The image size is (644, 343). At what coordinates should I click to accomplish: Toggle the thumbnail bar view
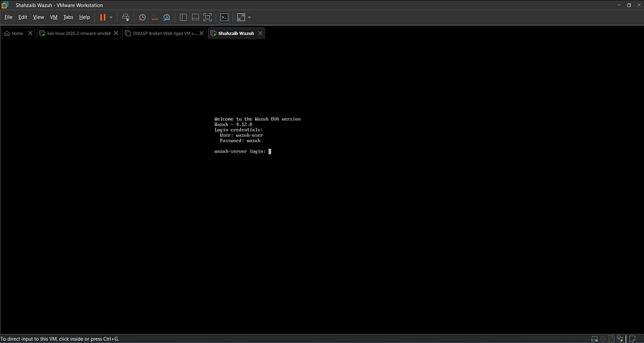196,17
